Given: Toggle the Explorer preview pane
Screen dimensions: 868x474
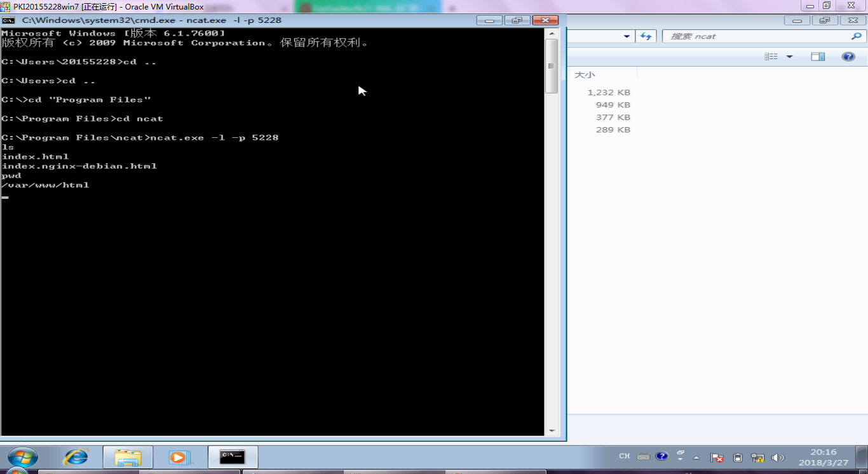Looking at the screenshot, I should (x=818, y=57).
